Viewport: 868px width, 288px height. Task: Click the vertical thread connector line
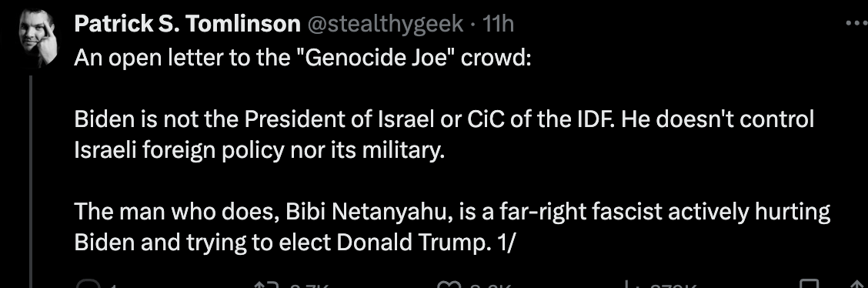click(x=32, y=182)
